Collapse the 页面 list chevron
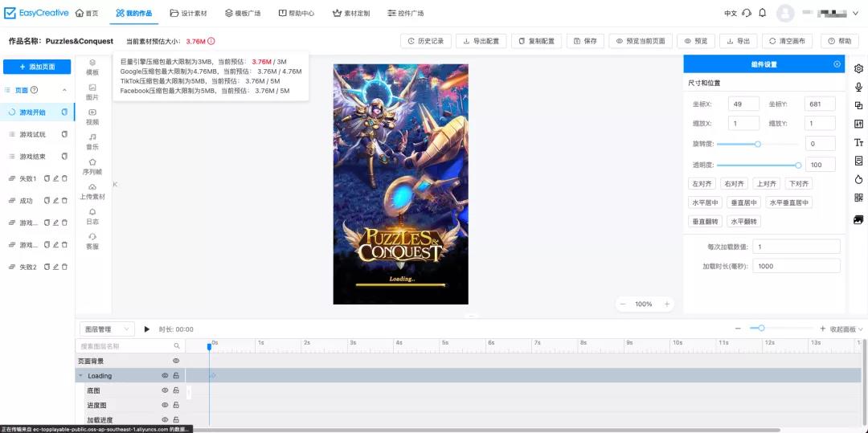 tap(64, 90)
